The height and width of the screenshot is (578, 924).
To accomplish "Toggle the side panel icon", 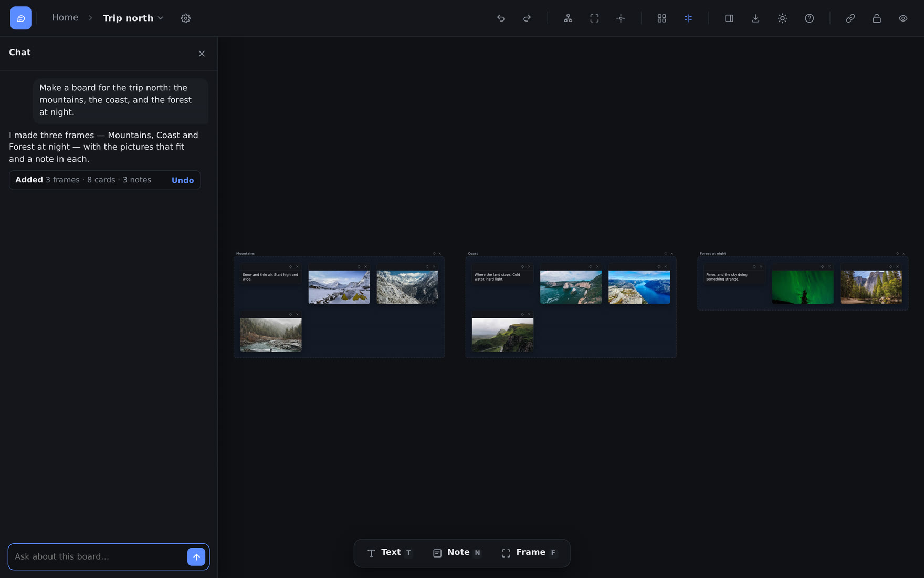I will point(729,18).
